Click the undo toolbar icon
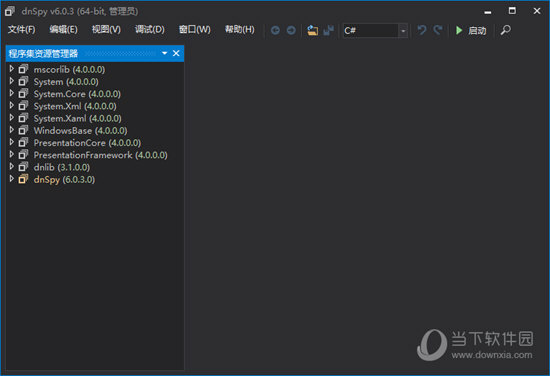 (422, 30)
